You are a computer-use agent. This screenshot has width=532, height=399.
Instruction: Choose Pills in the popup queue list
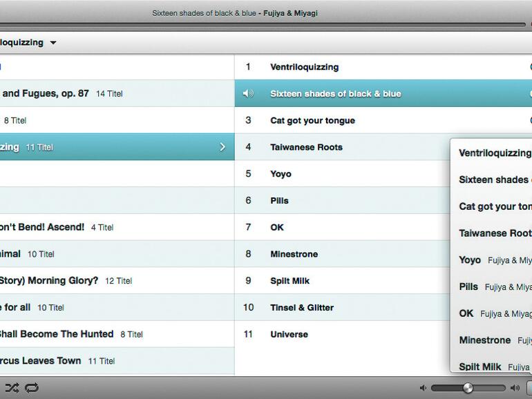pyautogui.click(x=492, y=286)
